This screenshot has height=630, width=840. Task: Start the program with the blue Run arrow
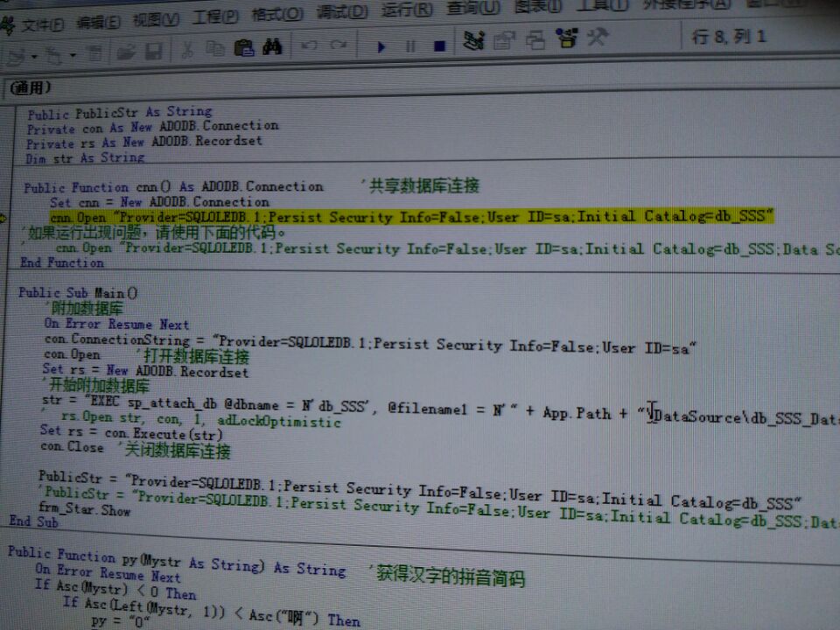coord(381,46)
